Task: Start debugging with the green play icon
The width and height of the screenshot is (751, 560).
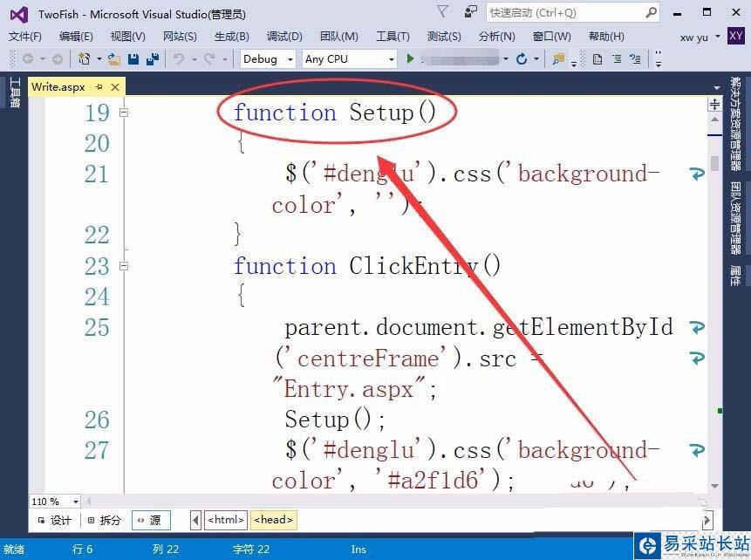Action: (410, 59)
